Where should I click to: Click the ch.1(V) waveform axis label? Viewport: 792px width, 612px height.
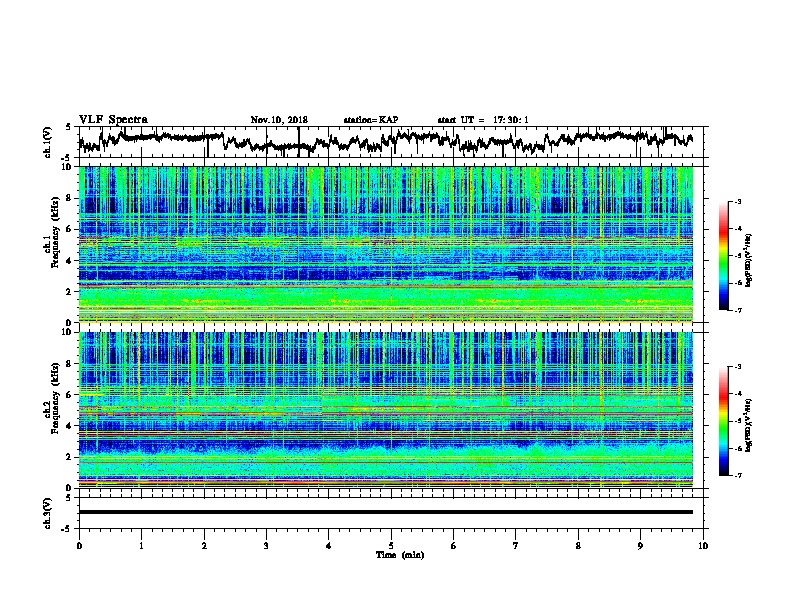click(47, 142)
